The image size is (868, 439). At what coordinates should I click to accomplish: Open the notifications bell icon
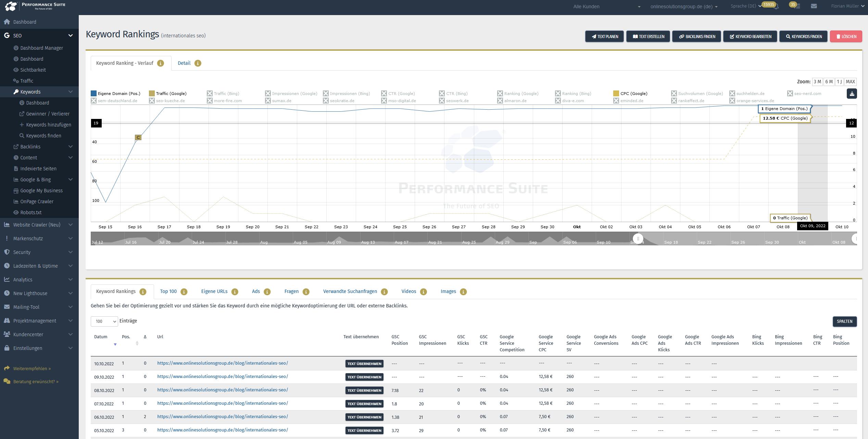point(776,7)
